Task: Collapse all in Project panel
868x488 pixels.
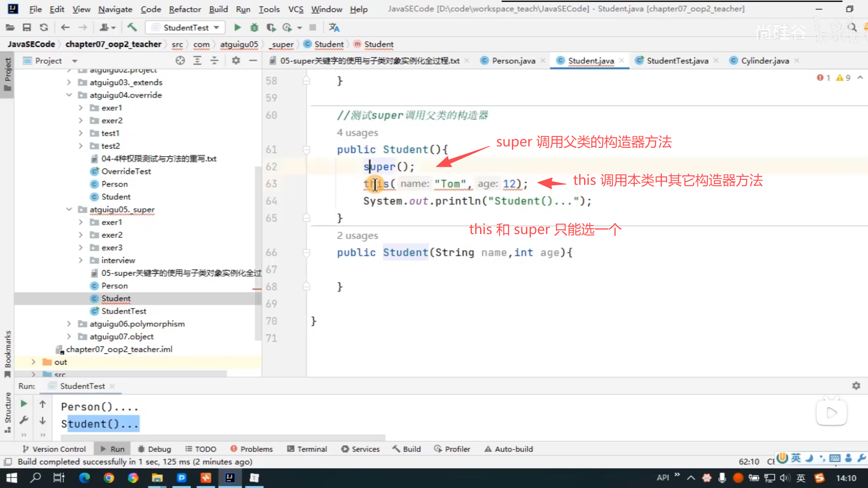Action: [x=214, y=61]
